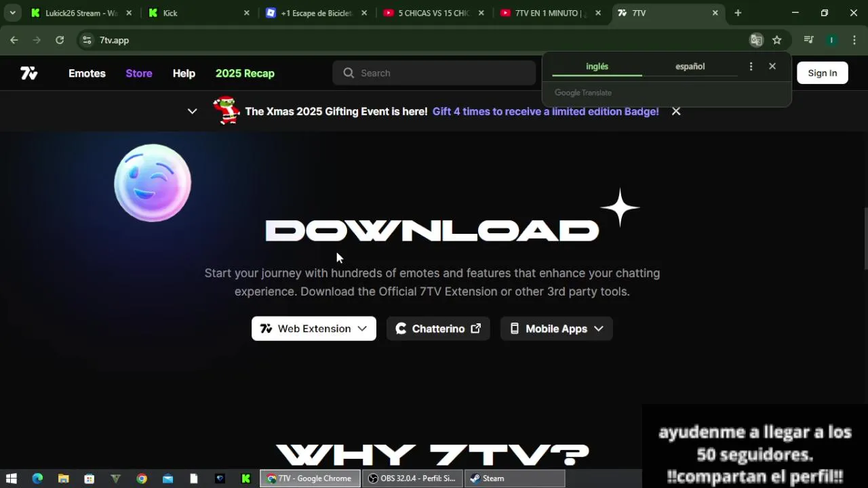Switch to the 5 CHICAS VS 15 CHICOS tab
Image resolution: width=868 pixels, height=488 pixels.
(x=434, y=13)
